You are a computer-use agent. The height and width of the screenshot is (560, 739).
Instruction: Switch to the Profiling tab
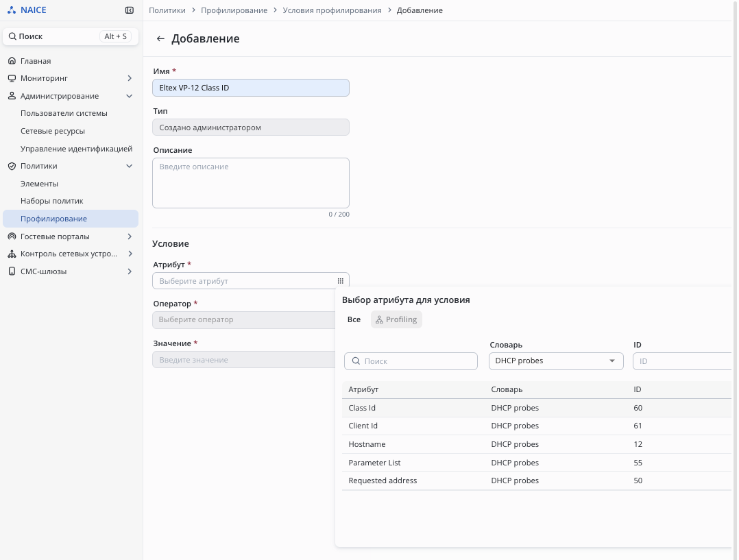coord(396,319)
